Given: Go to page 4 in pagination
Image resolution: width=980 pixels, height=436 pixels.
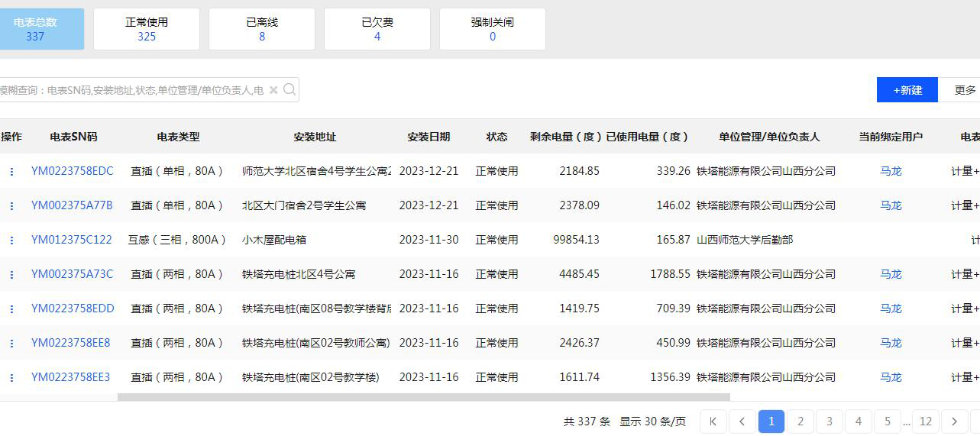Looking at the screenshot, I should pyautogui.click(x=859, y=421).
